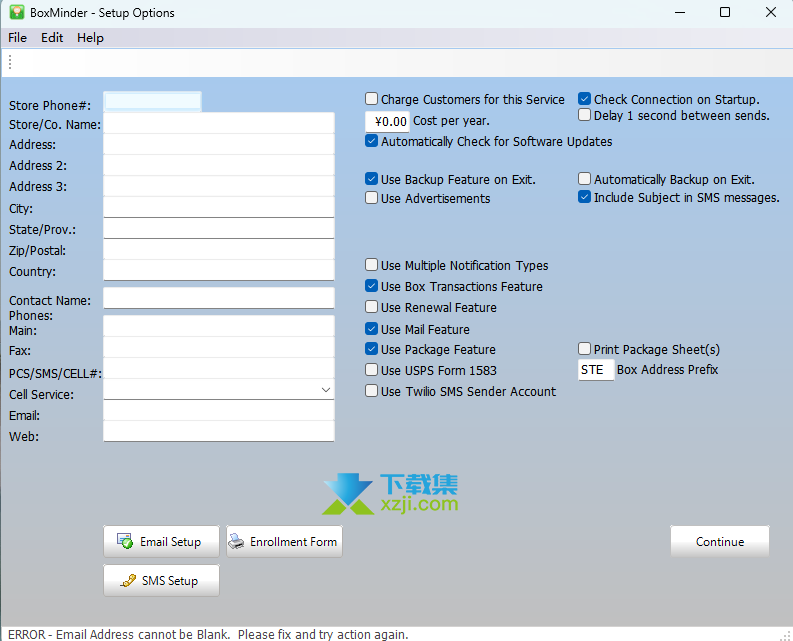The width and height of the screenshot is (793, 641).
Task: Click the State/Prov. field
Action: click(x=219, y=229)
